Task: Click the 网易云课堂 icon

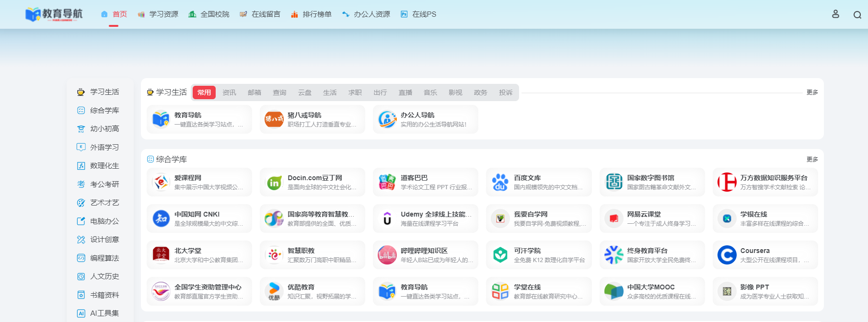Action: point(614,218)
